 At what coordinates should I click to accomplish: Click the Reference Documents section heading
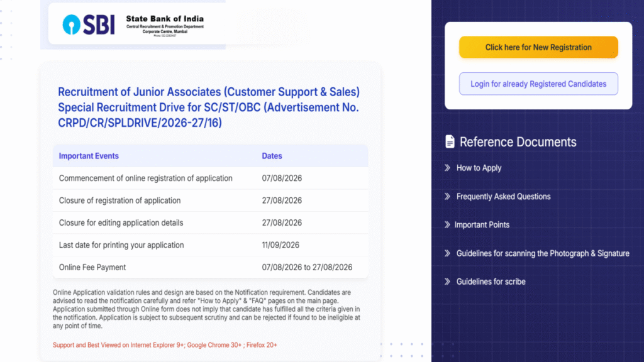pos(518,142)
